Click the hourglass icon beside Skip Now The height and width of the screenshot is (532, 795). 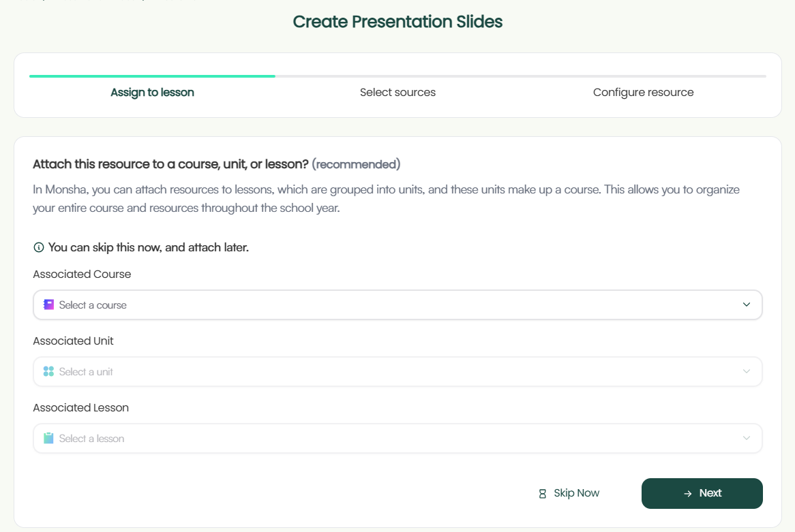point(543,493)
